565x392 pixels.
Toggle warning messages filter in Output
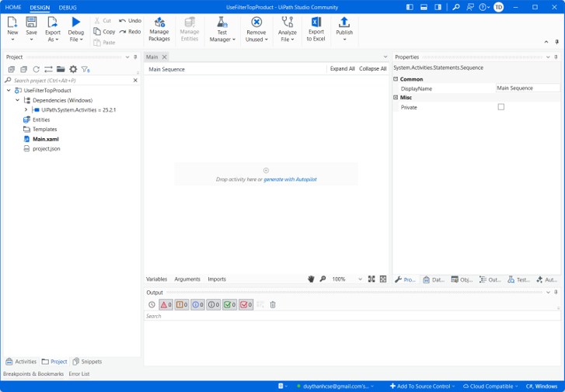[182, 304]
